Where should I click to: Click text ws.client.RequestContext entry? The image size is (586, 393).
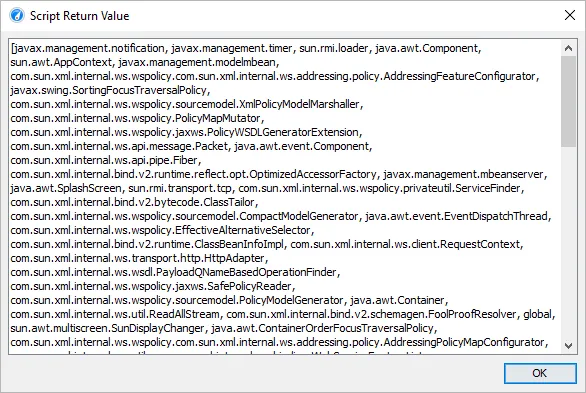click(405, 244)
